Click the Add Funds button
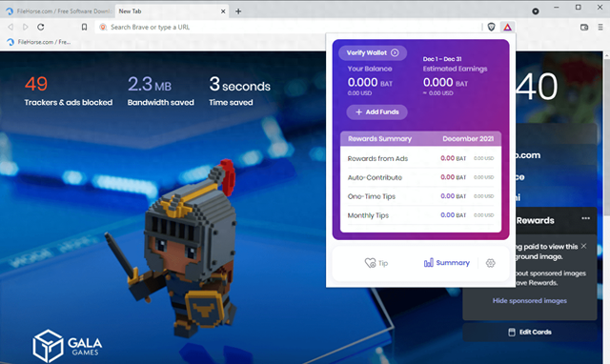The width and height of the screenshot is (610, 364). [x=377, y=112]
